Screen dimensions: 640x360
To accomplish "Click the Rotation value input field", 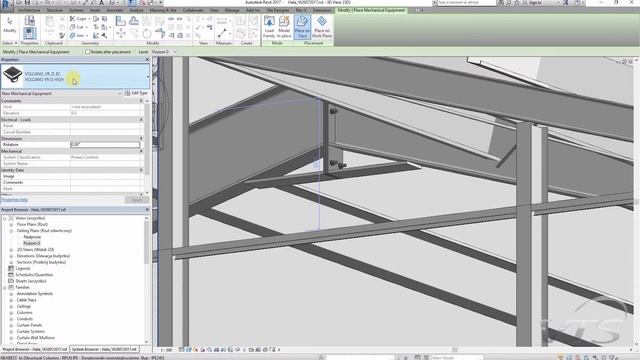I will pyautogui.click(x=105, y=144).
